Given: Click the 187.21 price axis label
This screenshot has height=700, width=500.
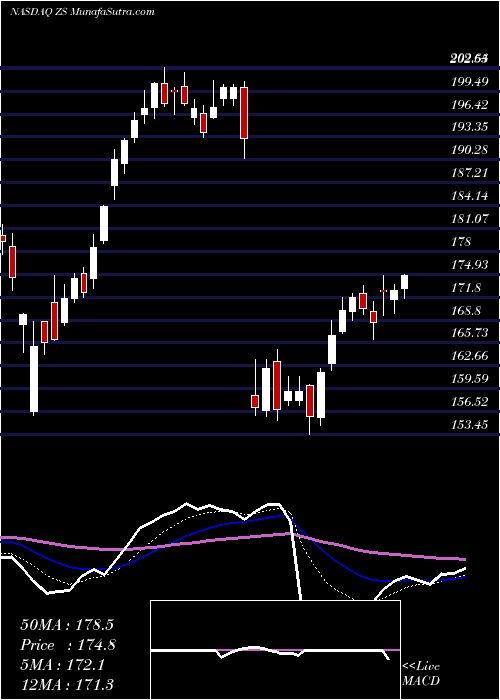Looking at the screenshot, I should point(468,173).
